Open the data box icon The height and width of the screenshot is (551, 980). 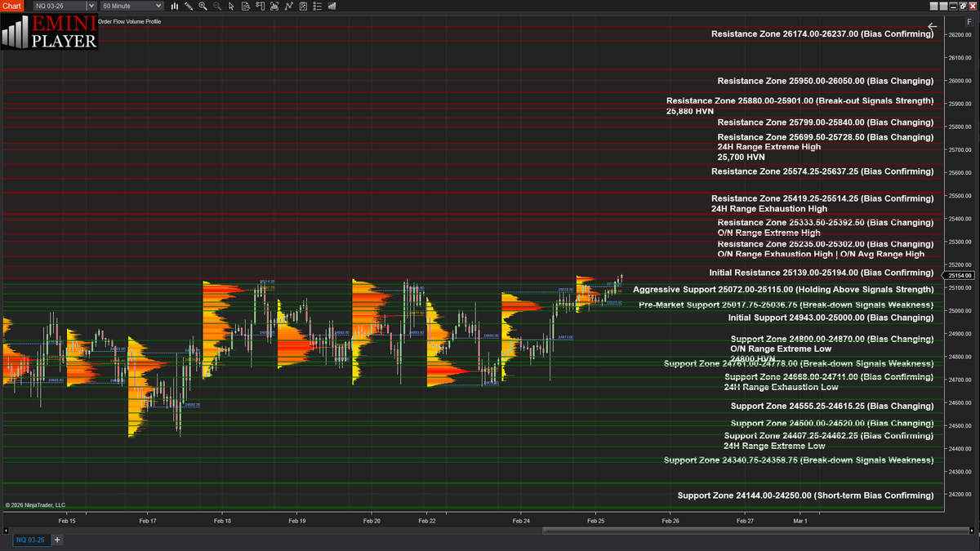point(246,6)
